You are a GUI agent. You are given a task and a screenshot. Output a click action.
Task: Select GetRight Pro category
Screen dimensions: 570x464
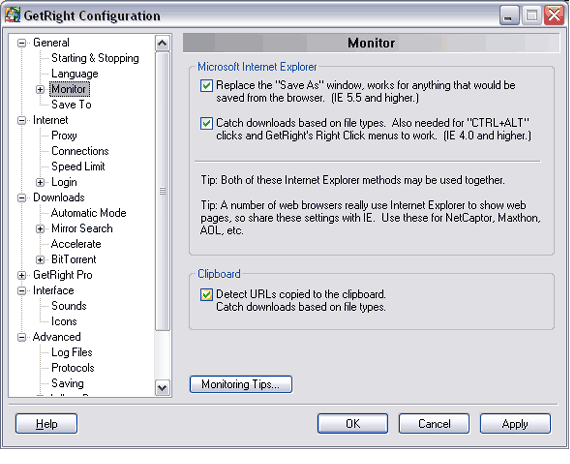tap(63, 275)
